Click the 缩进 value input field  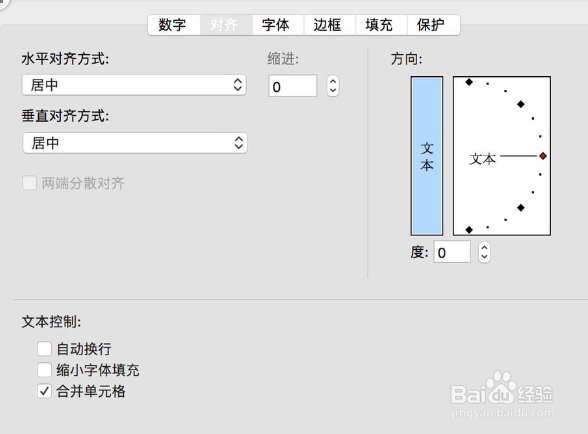(x=292, y=86)
